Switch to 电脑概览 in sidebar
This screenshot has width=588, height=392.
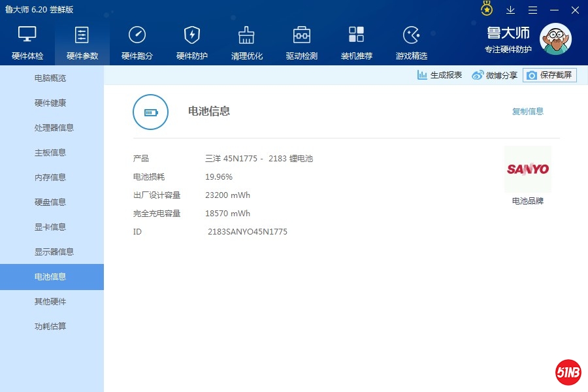click(x=50, y=78)
